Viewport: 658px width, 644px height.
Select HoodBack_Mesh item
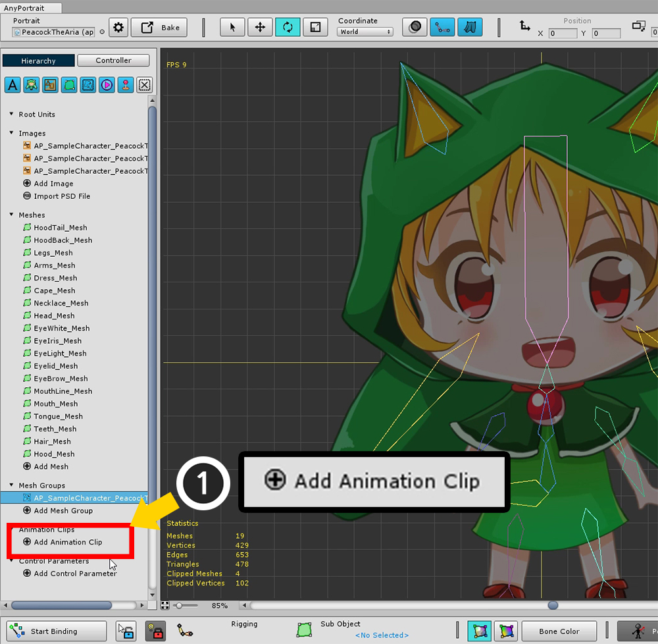tap(57, 240)
